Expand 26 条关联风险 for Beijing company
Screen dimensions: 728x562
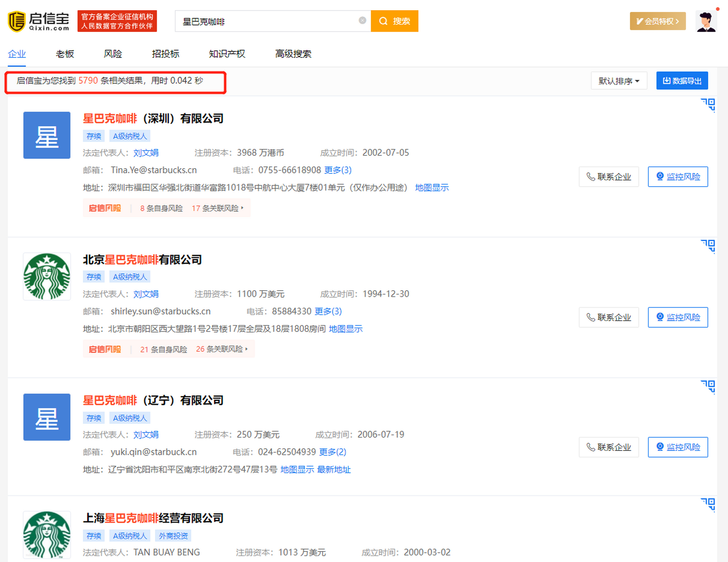tap(222, 349)
